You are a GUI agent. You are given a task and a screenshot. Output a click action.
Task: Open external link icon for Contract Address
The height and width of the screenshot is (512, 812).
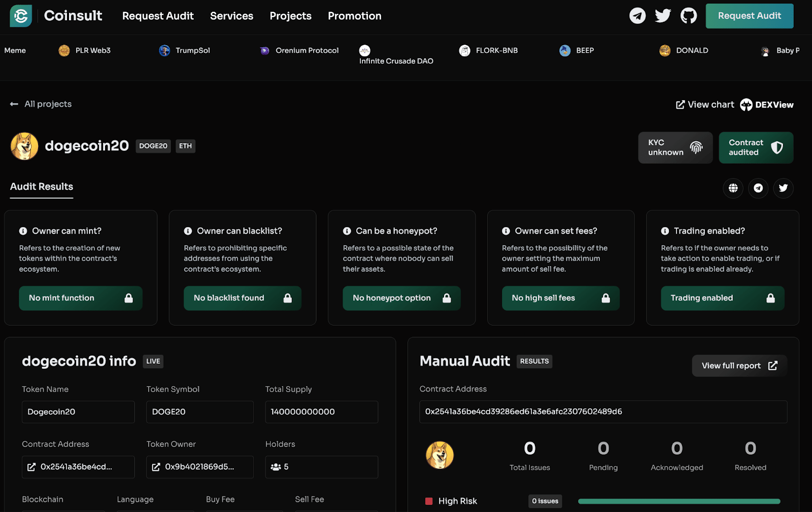click(x=31, y=467)
